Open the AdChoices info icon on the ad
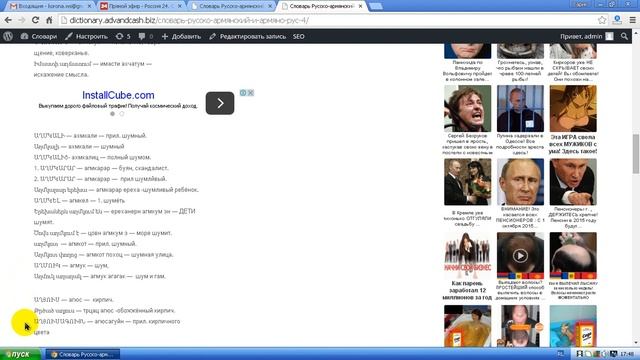 coord(243,93)
